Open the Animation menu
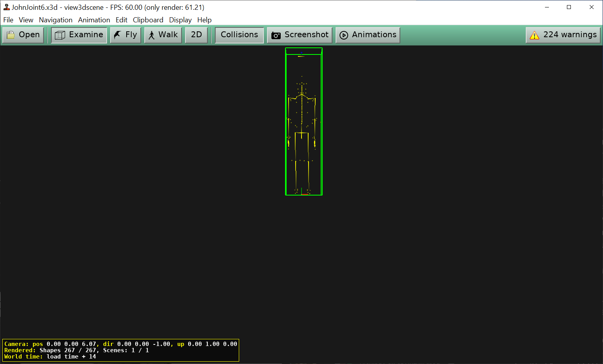The width and height of the screenshot is (603, 364). 94,20
